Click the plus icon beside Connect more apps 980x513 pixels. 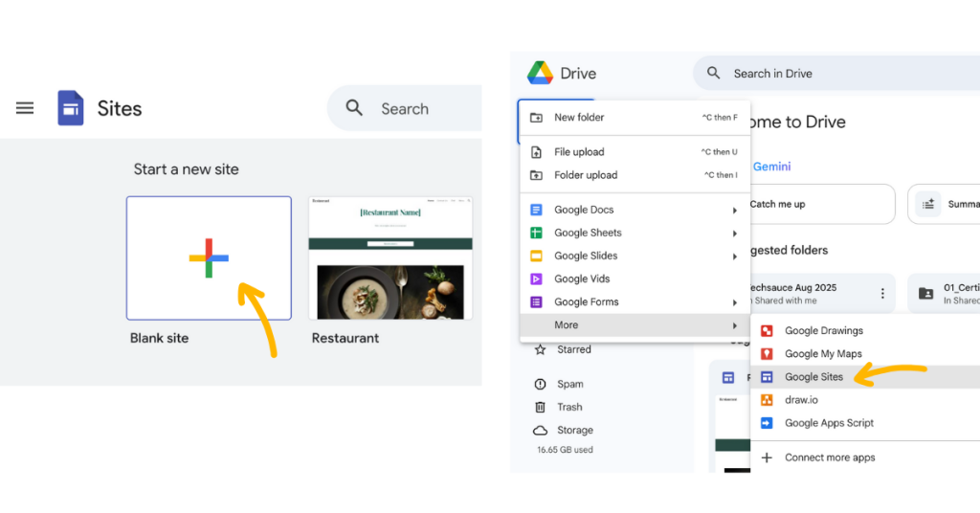tap(767, 457)
